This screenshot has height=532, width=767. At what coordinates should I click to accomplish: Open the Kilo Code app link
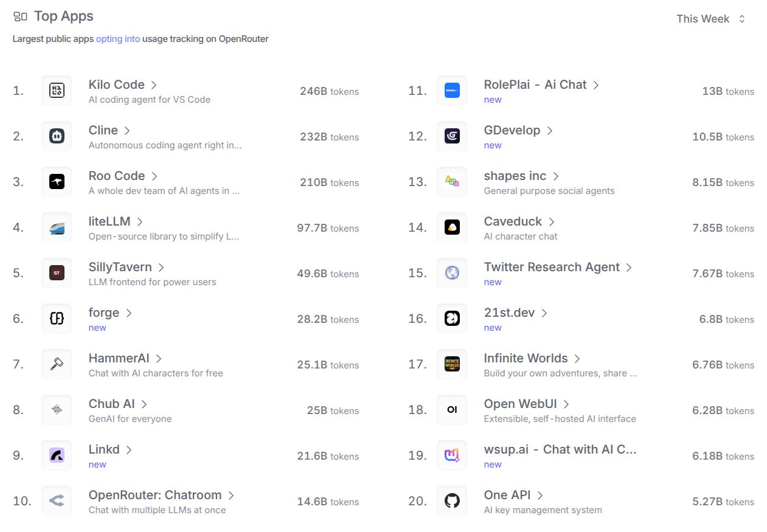[117, 85]
